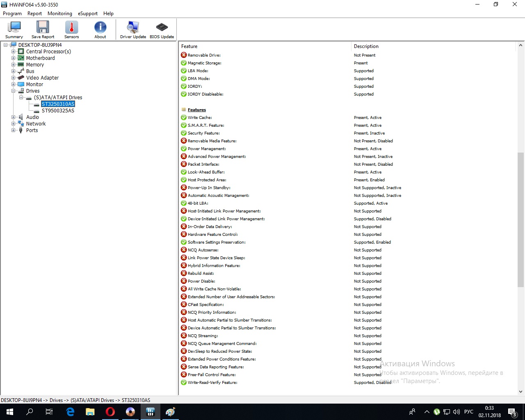
Task: Select the Memory tree node
Action: (35, 65)
